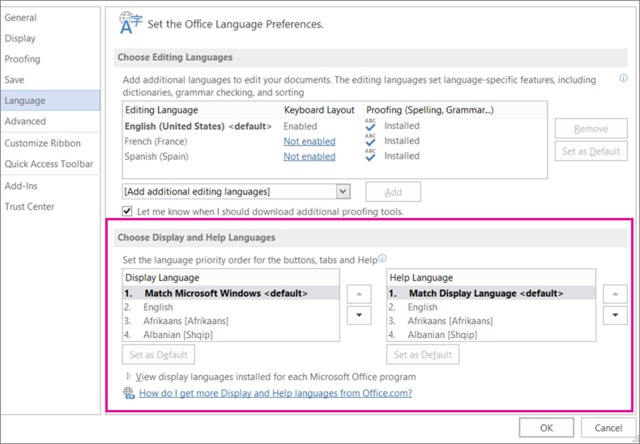This screenshot has height=444, width=640.
Task: Switch to the Advanced options category
Action: [x=26, y=121]
